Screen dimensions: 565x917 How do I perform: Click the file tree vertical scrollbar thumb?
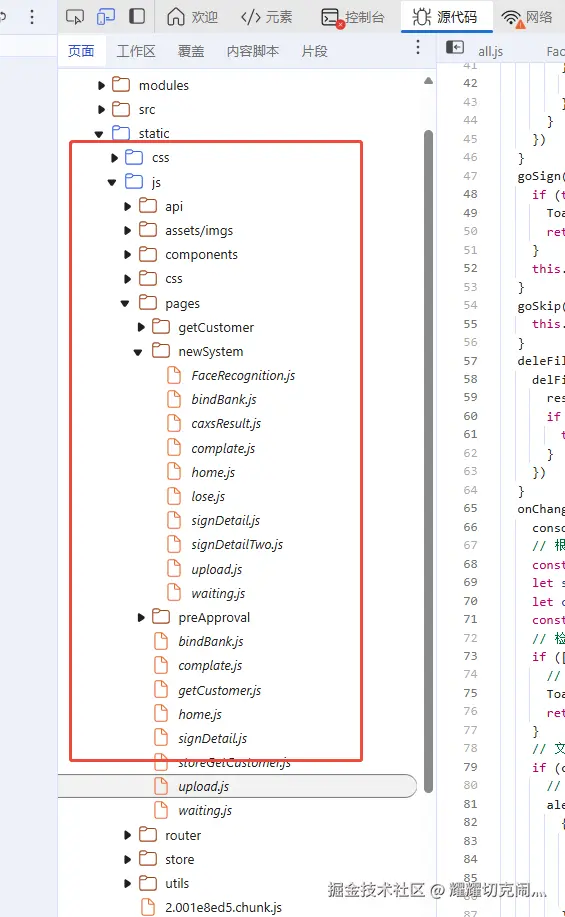click(428, 462)
